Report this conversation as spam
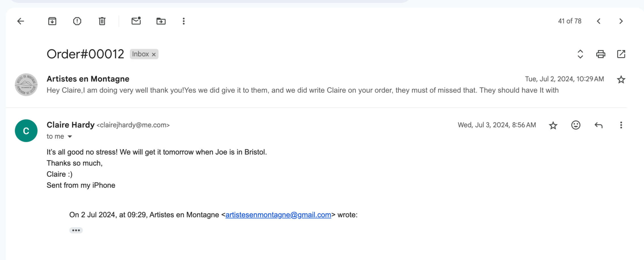 click(x=77, y=21)
